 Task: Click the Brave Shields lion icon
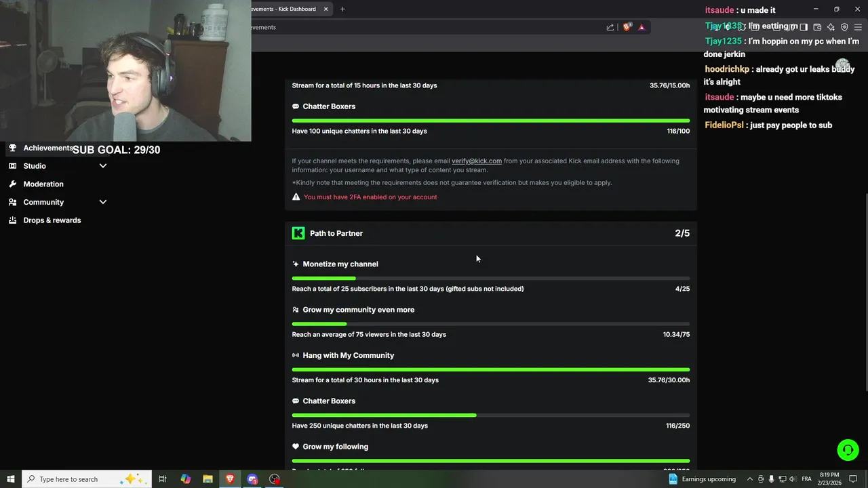click(627, 27)
